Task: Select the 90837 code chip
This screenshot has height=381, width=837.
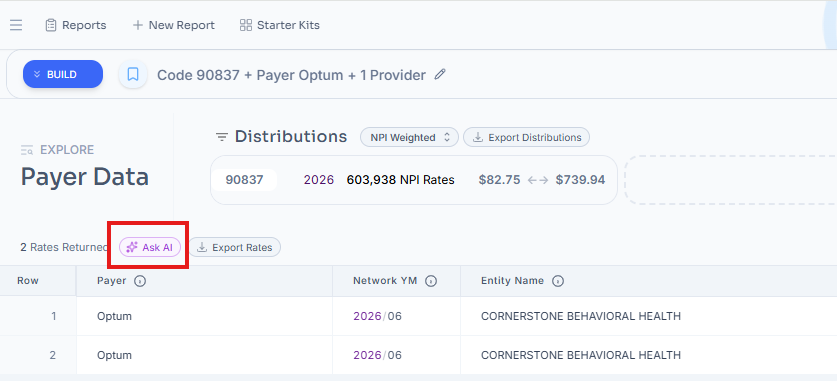Action: 244,180
